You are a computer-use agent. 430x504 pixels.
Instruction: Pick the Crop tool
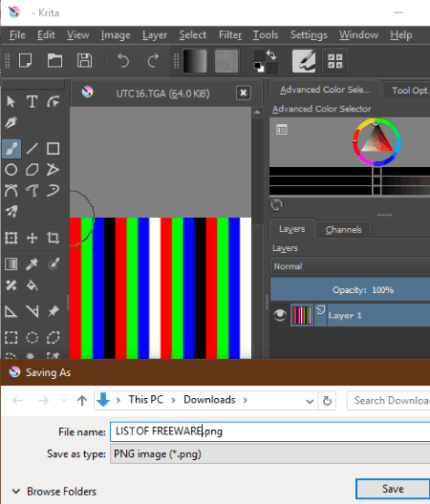tap(53, 238)
